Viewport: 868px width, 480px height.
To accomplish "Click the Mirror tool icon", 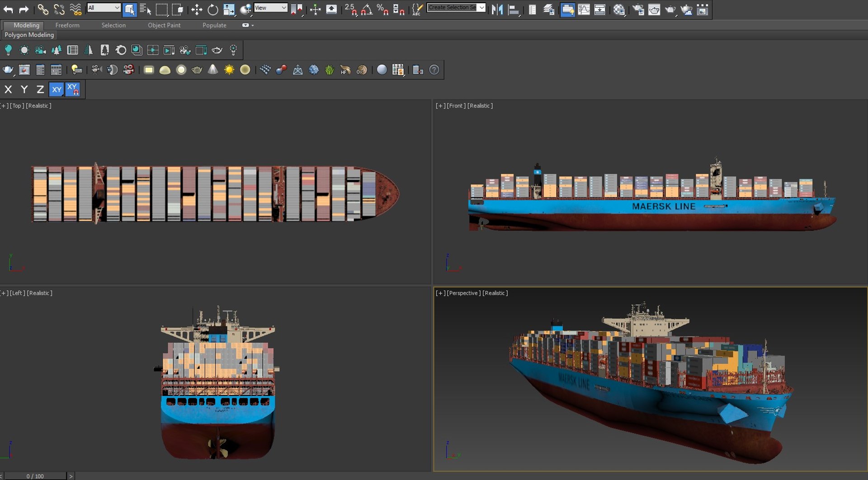I will 497,9.
